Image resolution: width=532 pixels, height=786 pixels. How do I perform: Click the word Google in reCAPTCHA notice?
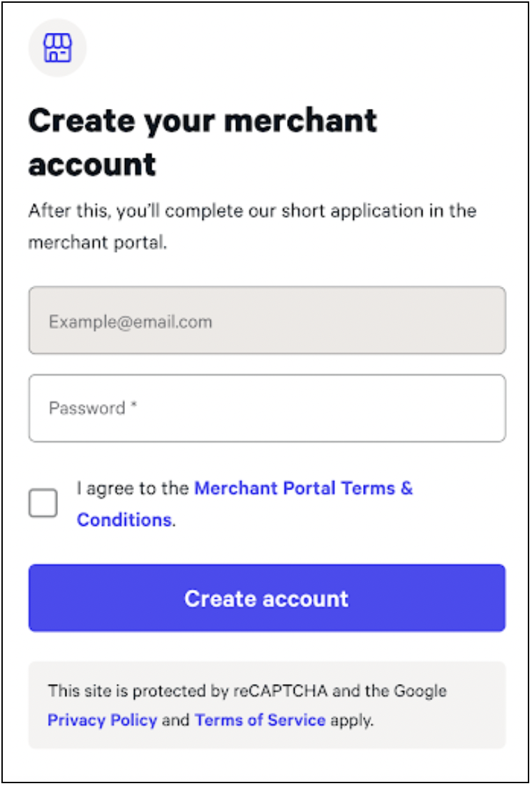[x=420, y=691]
